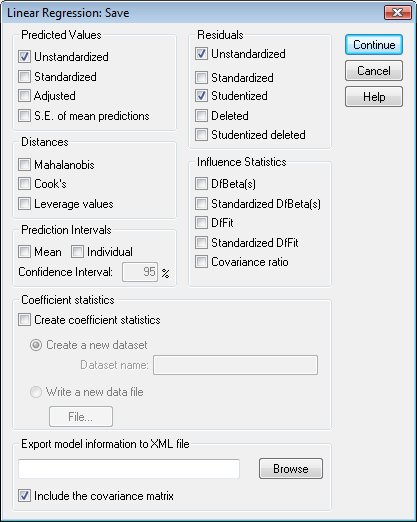Image resolution: width=417 pixels, height=522 pixels.
Task: Click the Continue button
Action: click(x=374, y=45)
